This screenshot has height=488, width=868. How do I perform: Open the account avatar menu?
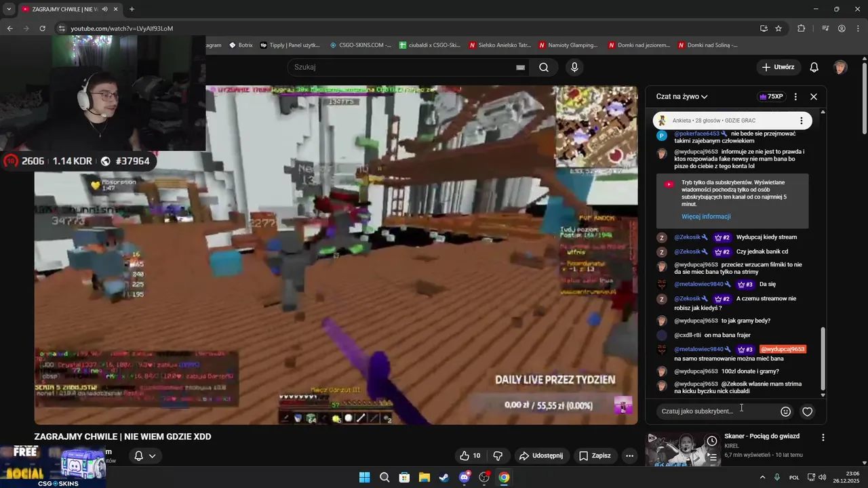(841, 67)
